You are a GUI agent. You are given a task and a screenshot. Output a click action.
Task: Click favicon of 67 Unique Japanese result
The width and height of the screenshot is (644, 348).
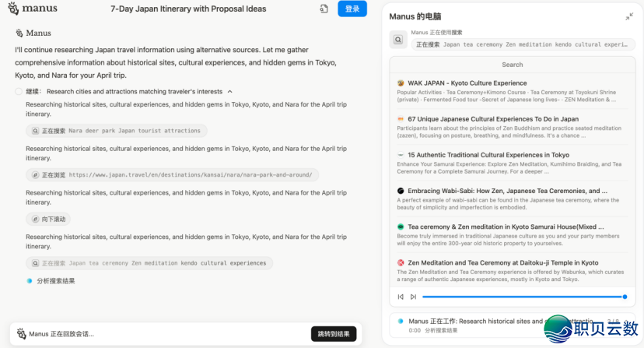[x=401, y=119]
